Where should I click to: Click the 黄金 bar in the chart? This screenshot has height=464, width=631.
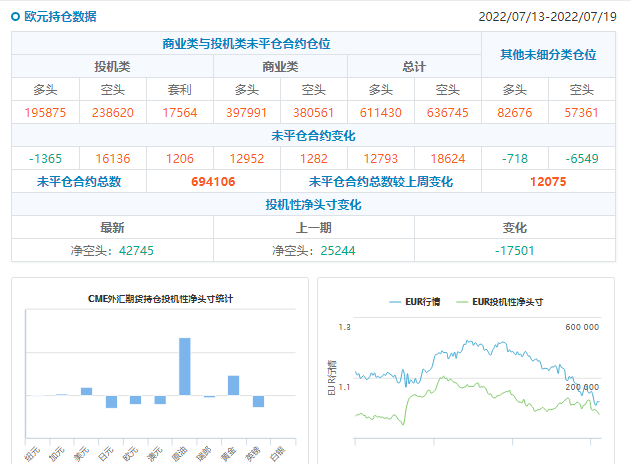point(233,385)
